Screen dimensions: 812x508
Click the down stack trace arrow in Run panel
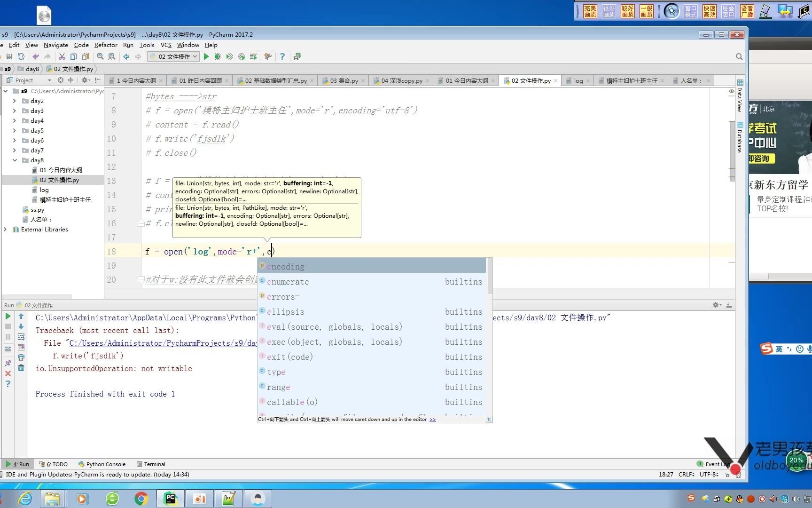[x=21, y=326]
